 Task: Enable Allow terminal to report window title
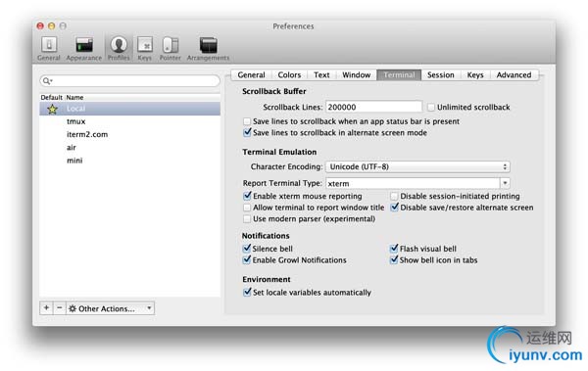coord(247,208)
